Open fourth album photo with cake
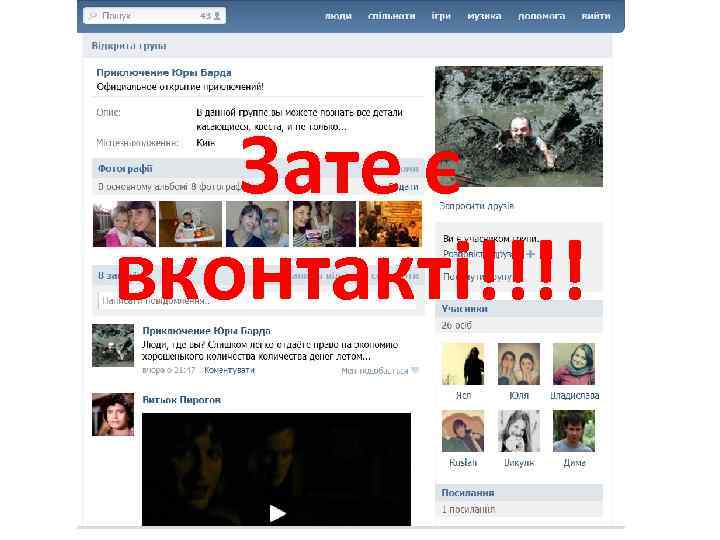 (x=324, y=224)
